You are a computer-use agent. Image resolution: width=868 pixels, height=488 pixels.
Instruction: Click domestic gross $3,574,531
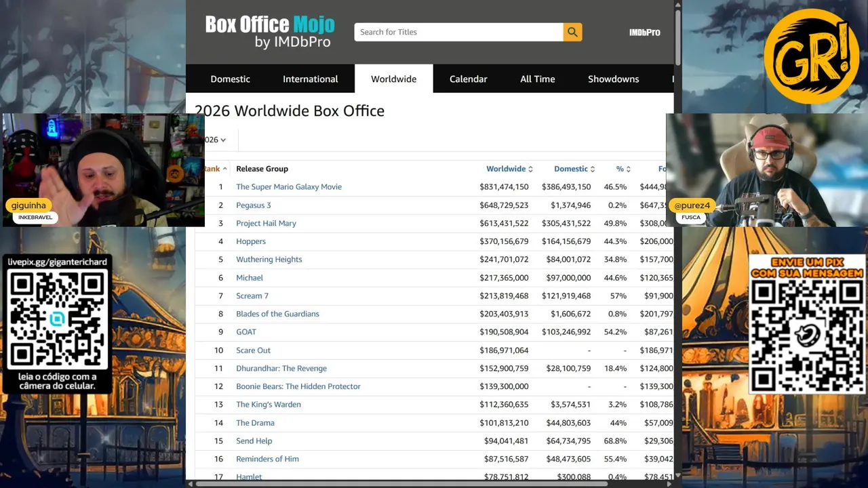coord(570,405)
